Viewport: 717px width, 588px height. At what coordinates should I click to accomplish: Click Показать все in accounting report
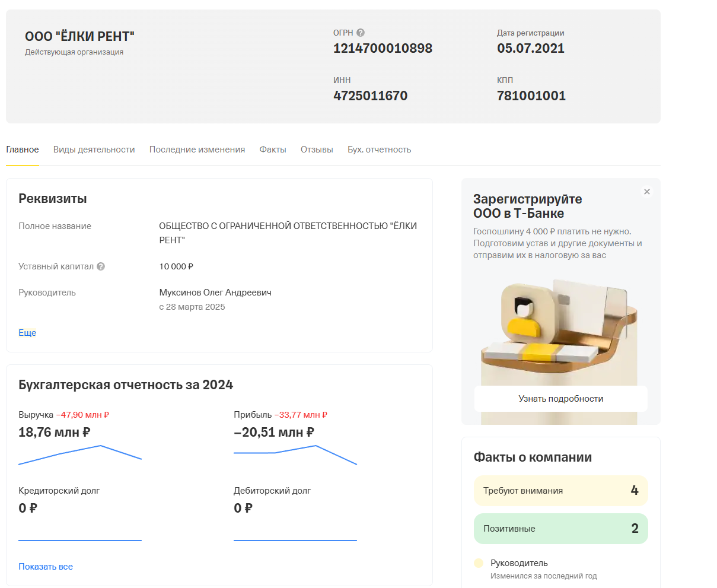[x=46, y=567]
